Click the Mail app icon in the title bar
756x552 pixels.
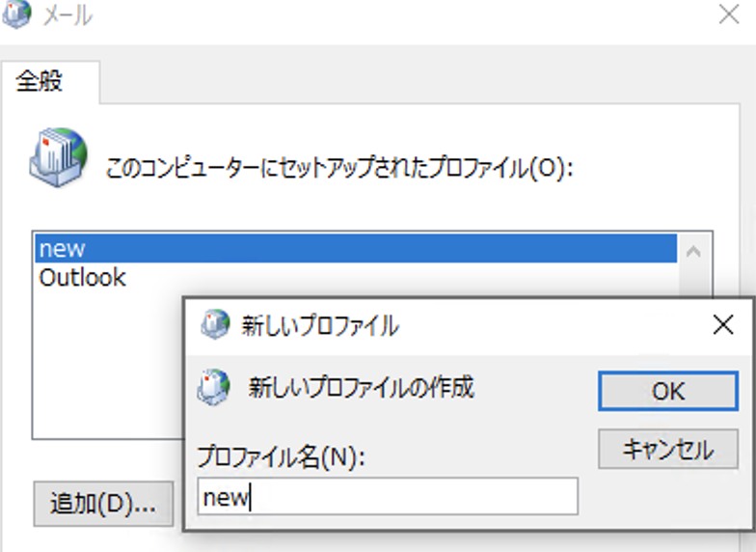pyautogui.click(x=16, y=14)
